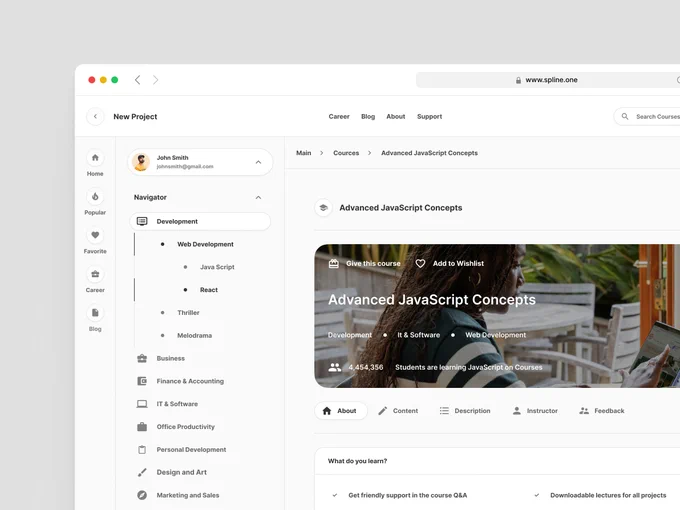Open the Popular flame icon
680x510 pixels.
click(95, 197)
